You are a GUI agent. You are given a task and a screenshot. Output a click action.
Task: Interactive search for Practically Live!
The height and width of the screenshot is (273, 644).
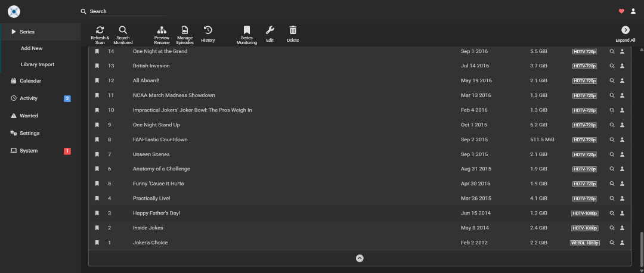click(622, 198)
